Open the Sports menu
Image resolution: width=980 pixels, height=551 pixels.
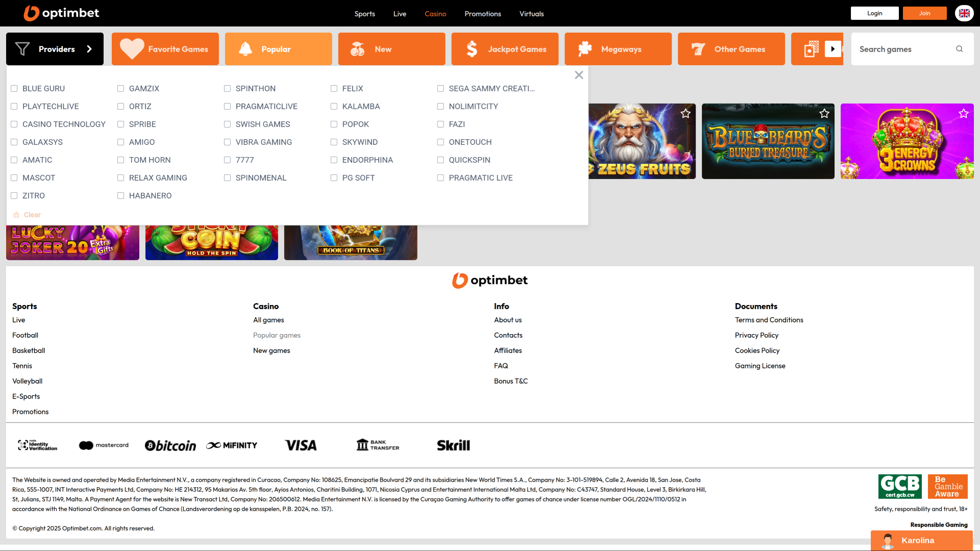point(364,14)
